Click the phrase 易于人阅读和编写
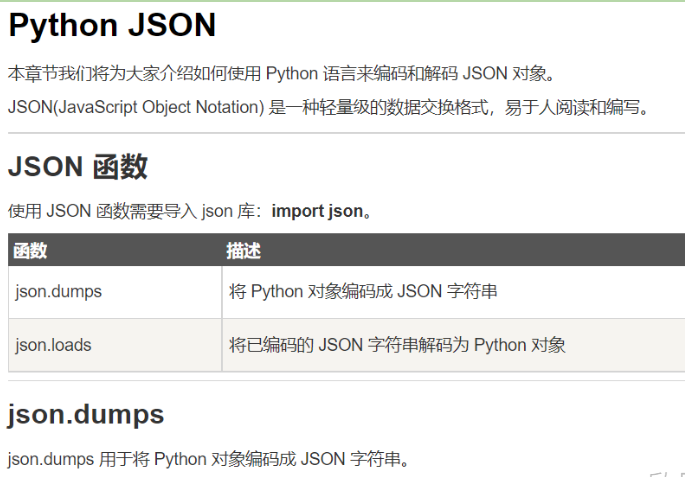 tap(573, 107)
